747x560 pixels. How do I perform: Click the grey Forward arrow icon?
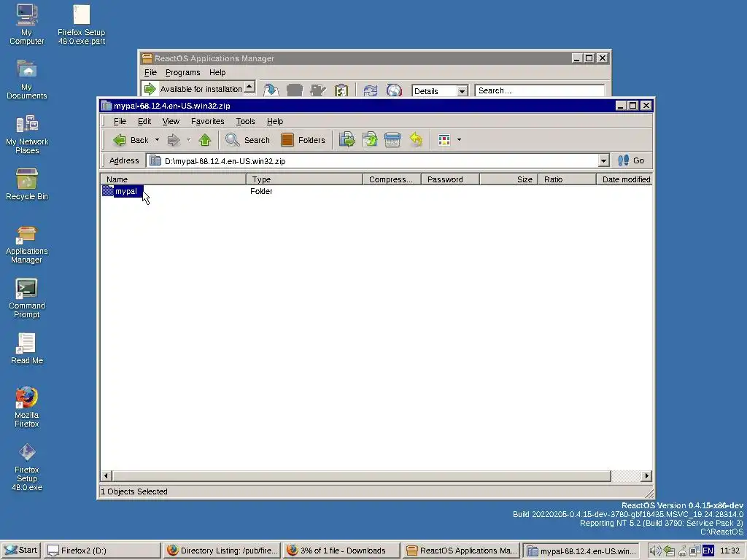174,140
